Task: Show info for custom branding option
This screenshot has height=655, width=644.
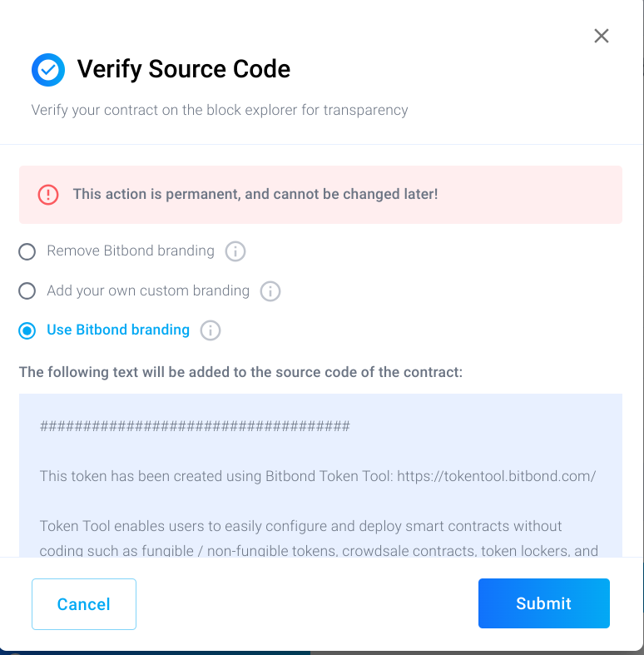Action: coord(270,291)
